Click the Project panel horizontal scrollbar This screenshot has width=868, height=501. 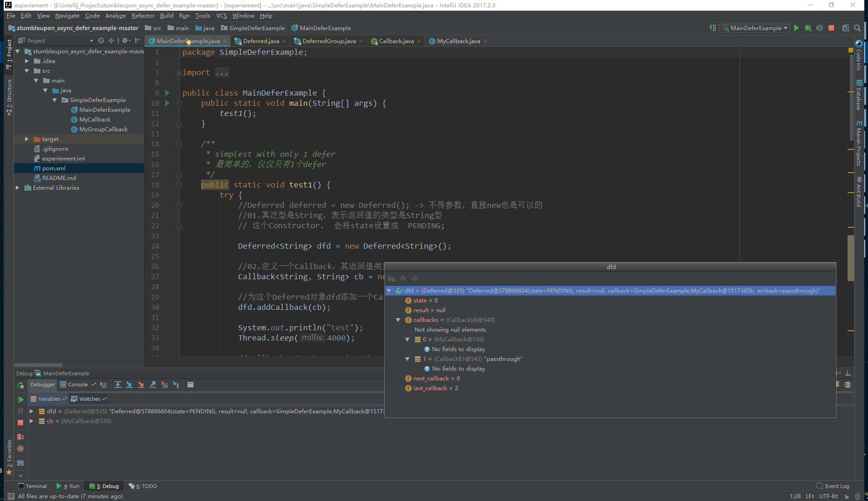click(x=39, y=365)
